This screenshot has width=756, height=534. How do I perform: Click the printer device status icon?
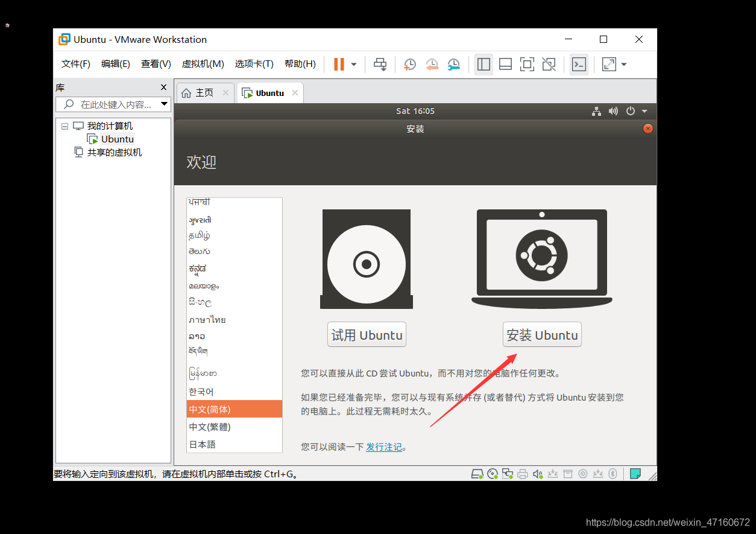pyautogui.click(x=523, y=474)
